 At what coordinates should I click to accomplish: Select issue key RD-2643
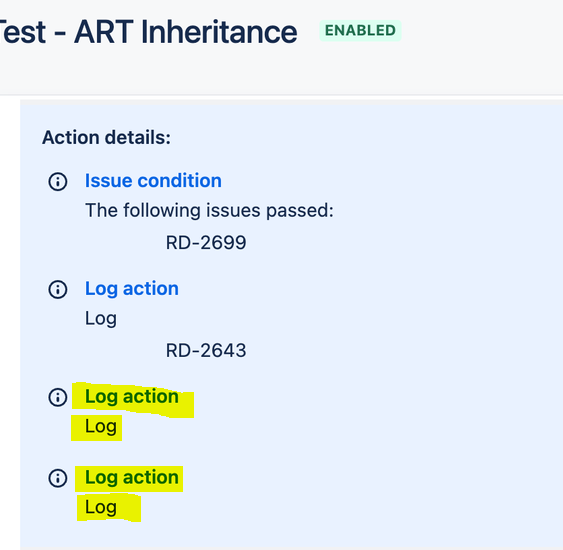(206, 351)
